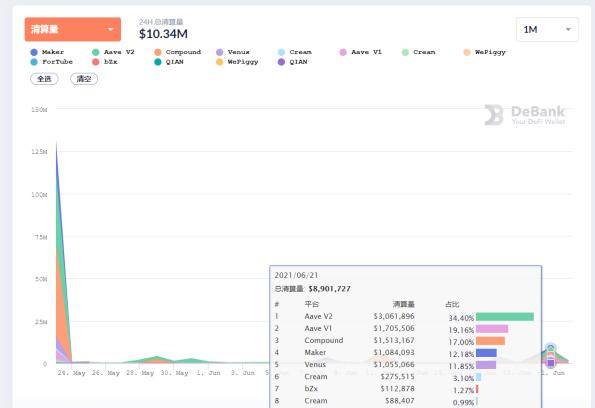595x408 pixels.
Task: Toggle the Aave V1 legend series
Action: click(361, 52)
